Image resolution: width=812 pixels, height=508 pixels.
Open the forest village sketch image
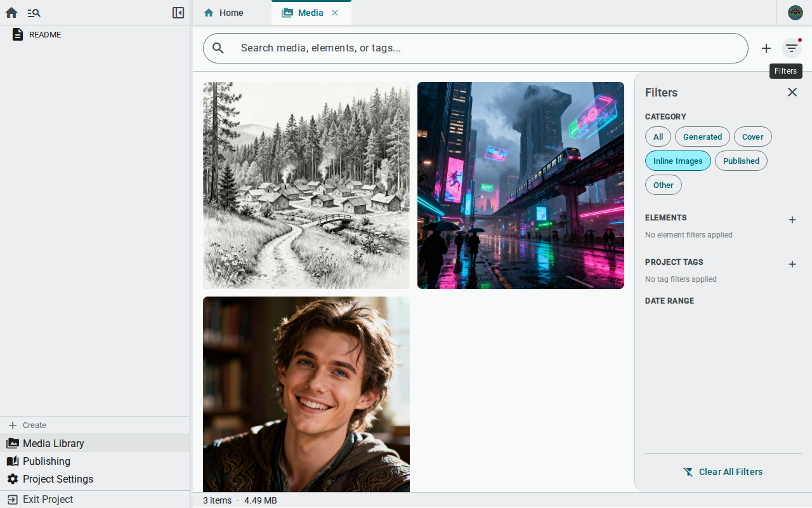[x=306, y=185]
